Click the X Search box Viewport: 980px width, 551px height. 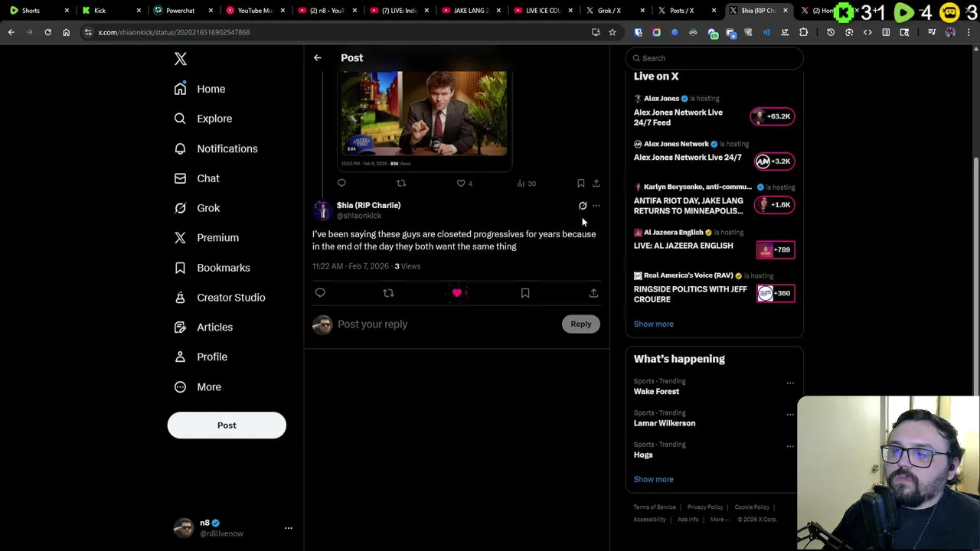tap(714, 58)
